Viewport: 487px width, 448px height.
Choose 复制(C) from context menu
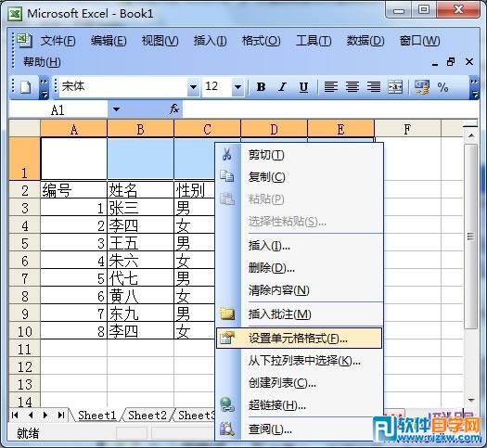[x=299, y=176]
